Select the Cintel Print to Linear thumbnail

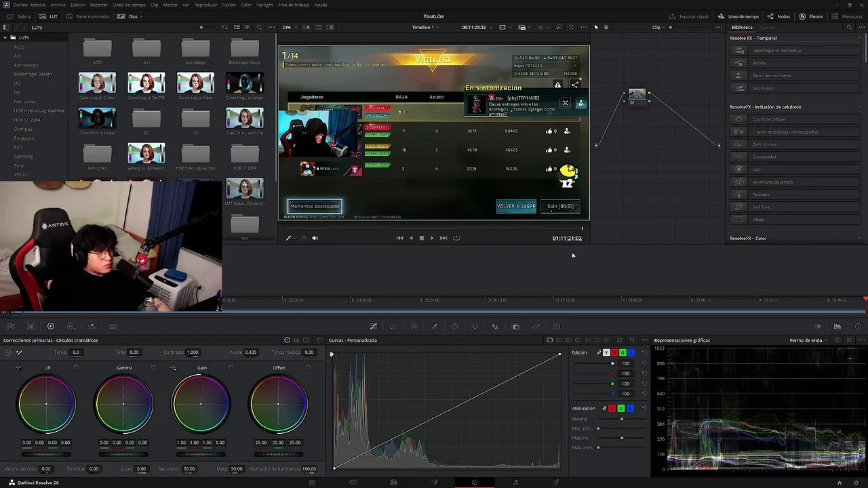97,119
